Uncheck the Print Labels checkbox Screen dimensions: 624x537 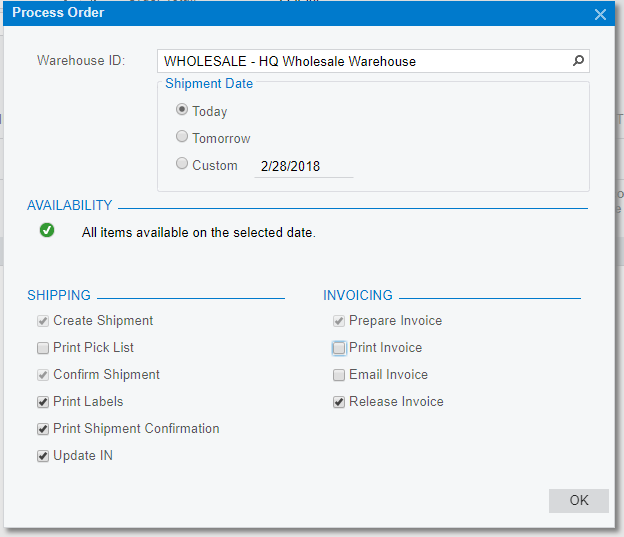tap(43, 402)
